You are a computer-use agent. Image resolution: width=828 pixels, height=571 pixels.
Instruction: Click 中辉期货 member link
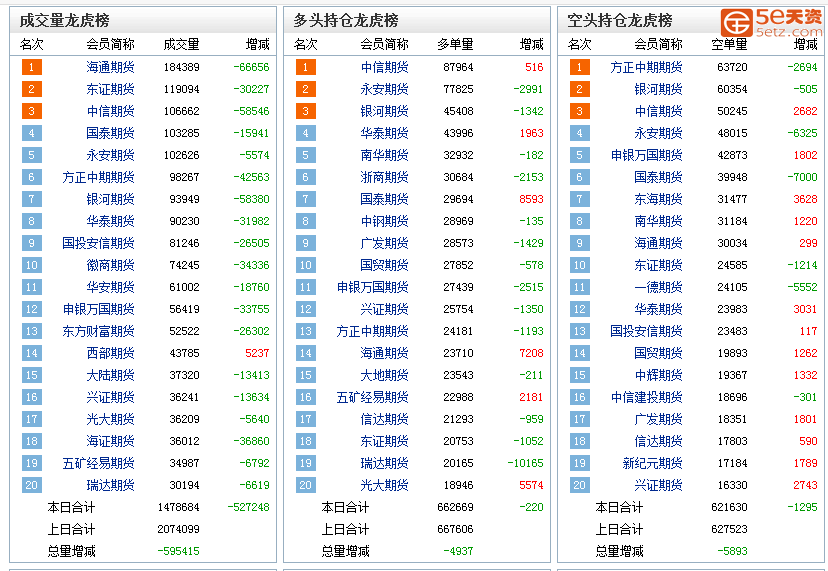(658, 375)
